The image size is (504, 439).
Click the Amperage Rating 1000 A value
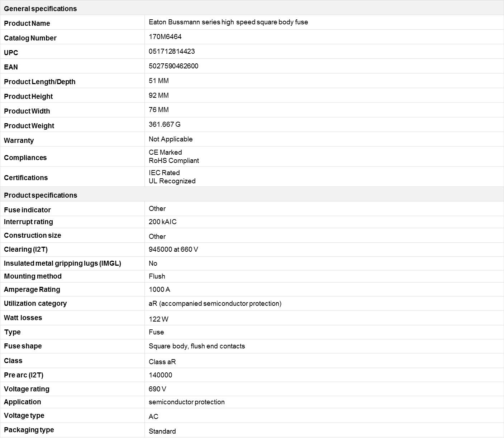160,290
